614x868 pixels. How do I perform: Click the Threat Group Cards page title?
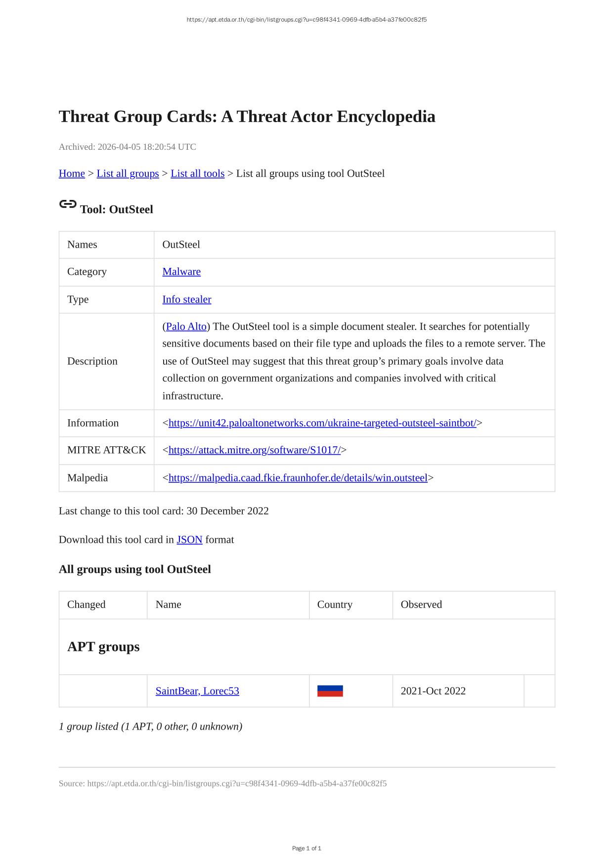tap(247, 117)
